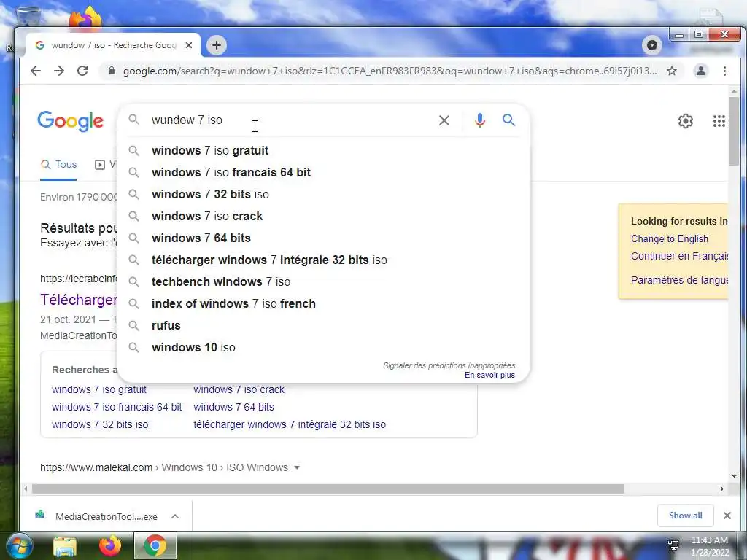Click the padlock site info icon
This screenshot has width=747, height=560.
(x=112, y=71)
